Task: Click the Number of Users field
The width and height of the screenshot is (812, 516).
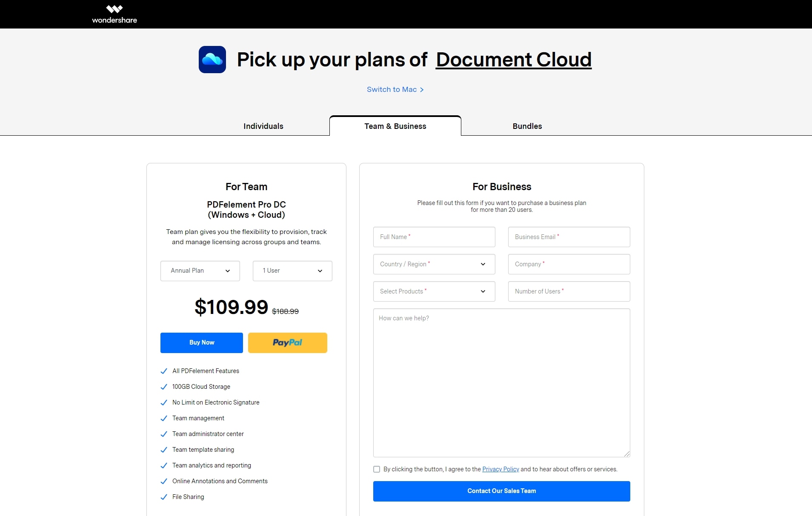Action: [569, 291]
